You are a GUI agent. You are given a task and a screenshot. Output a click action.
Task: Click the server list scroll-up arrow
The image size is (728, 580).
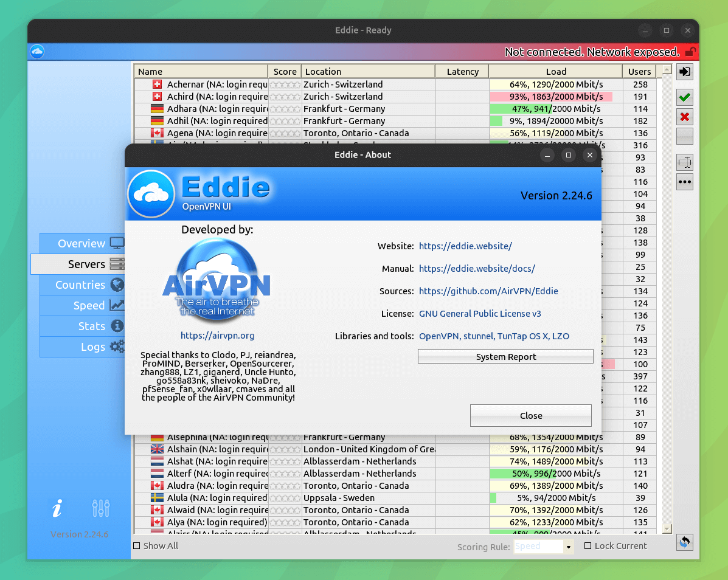point(667,69)
